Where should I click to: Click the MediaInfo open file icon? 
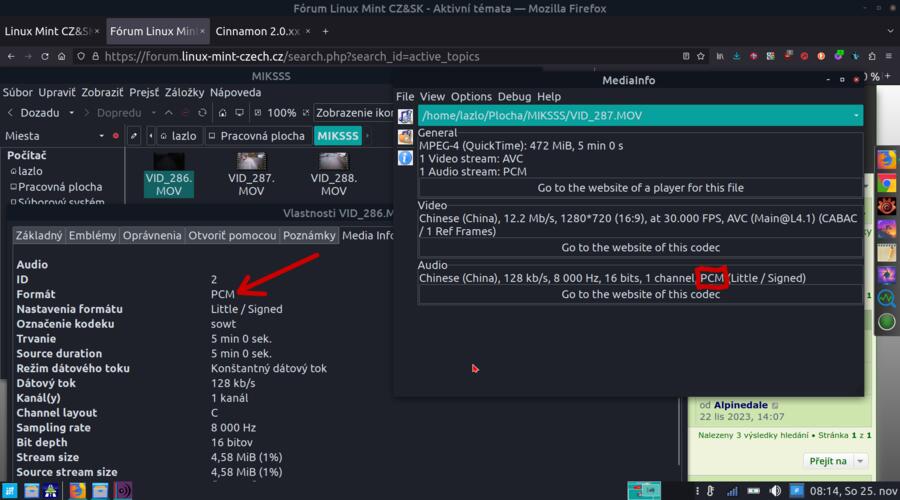pyautogui.click(x=405, y=115)
